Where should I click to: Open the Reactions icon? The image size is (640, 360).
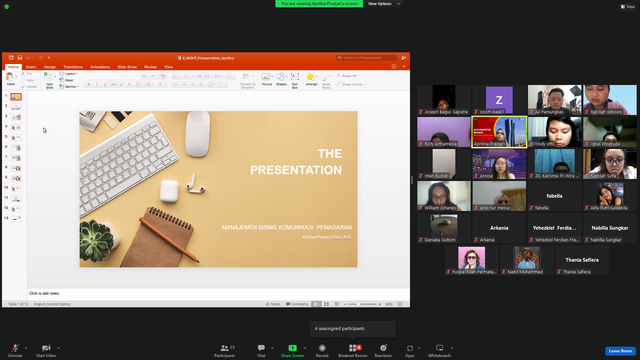383,348
